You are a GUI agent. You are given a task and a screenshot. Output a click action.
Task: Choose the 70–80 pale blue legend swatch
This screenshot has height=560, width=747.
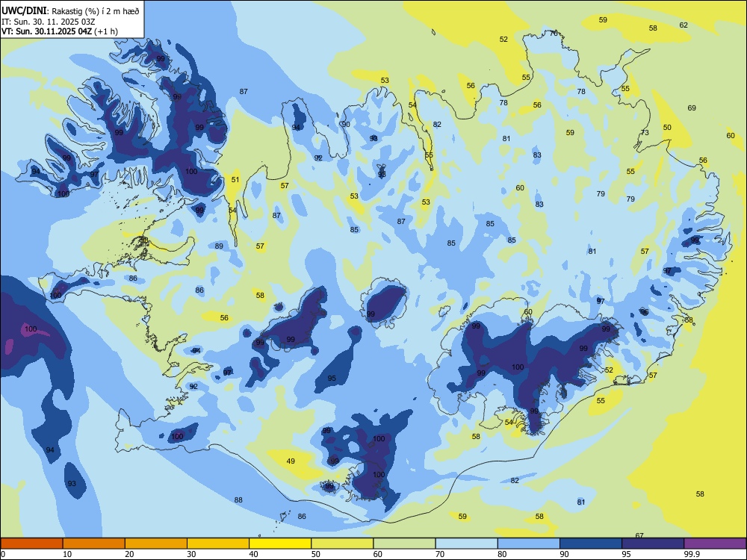coord(466,543)
